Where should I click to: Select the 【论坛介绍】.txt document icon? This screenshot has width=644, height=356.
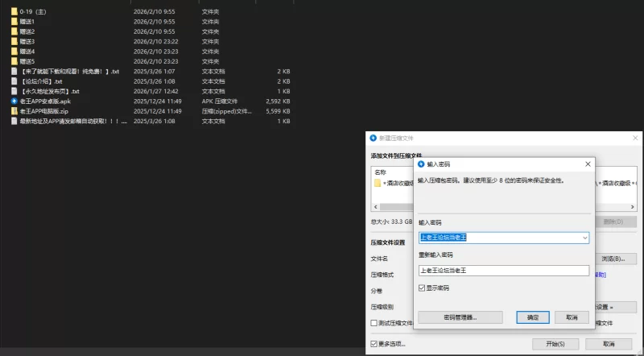pos(14,81)
